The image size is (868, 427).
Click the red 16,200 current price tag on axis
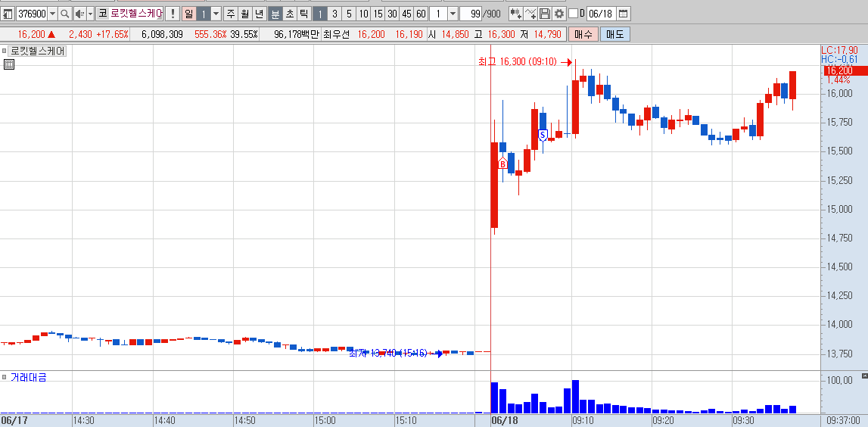pos(845,70)
